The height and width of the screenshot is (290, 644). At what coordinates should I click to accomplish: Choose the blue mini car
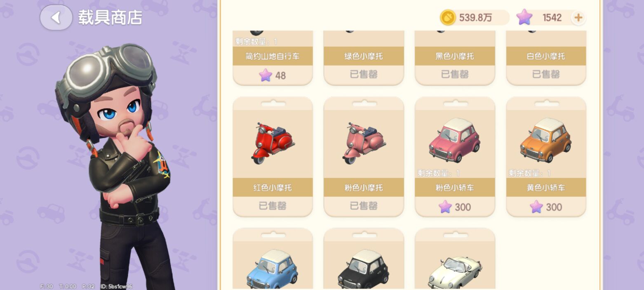(272, 268)
